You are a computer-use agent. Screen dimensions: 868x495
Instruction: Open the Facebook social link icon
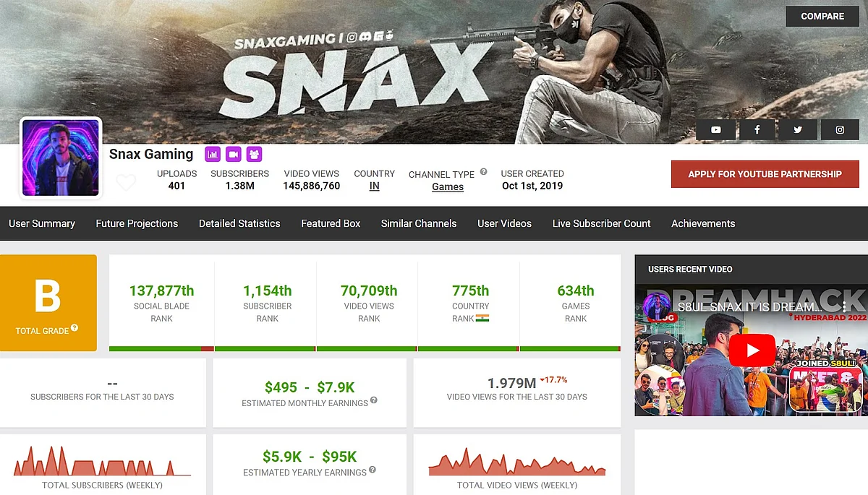tap(757, 130)
